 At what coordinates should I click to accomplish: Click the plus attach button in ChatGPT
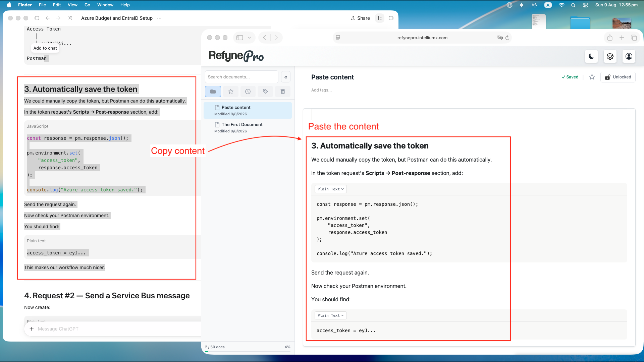coord(32,329)
